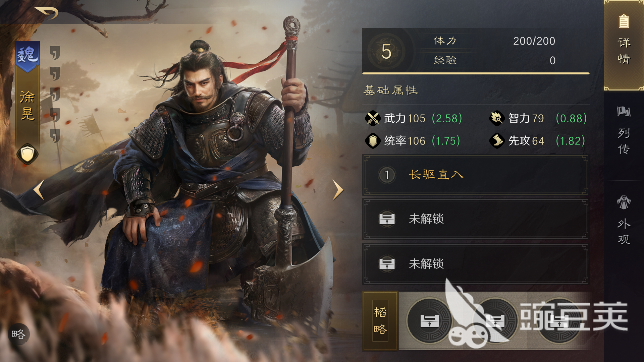Click the back arrow icon
Screen dimensions: 644x362
click(x=46, y=13)
